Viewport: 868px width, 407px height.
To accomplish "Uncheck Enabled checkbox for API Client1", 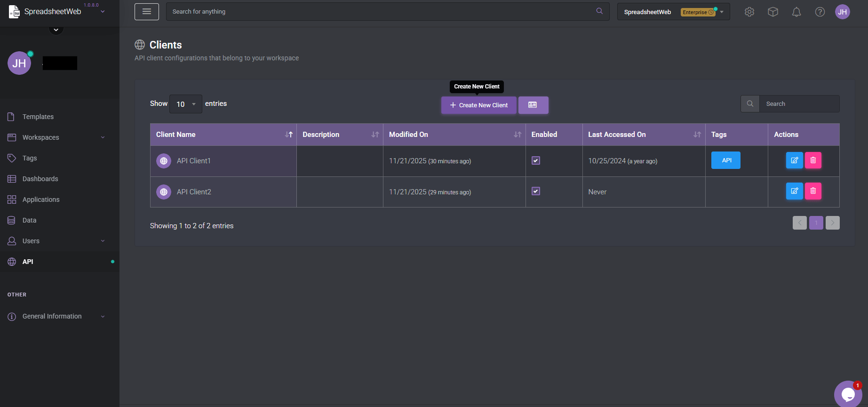I will (x=535, y=160).
